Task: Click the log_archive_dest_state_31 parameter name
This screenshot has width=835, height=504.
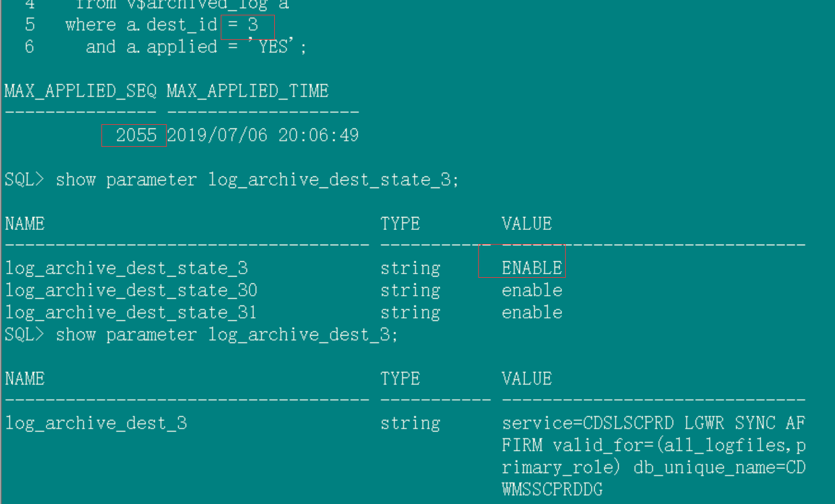Action: tap(131, 312)
